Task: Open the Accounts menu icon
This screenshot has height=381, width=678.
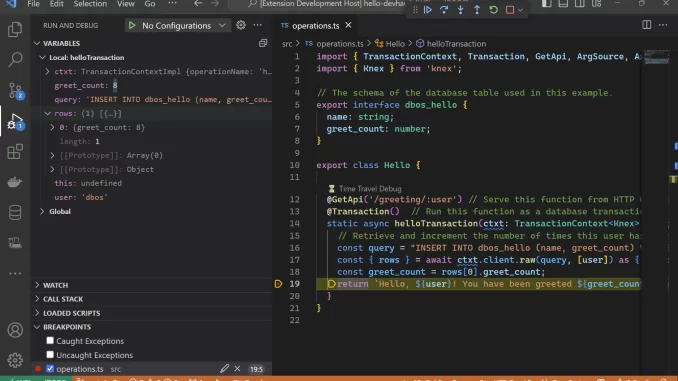Action: pos(15,330)
